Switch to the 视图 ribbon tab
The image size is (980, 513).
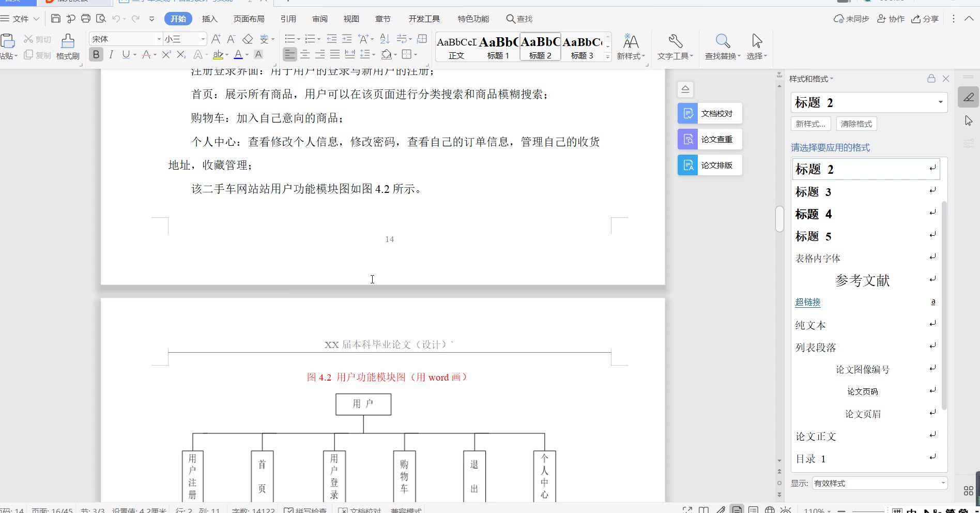pyautogui.click(x=351, y=19)
